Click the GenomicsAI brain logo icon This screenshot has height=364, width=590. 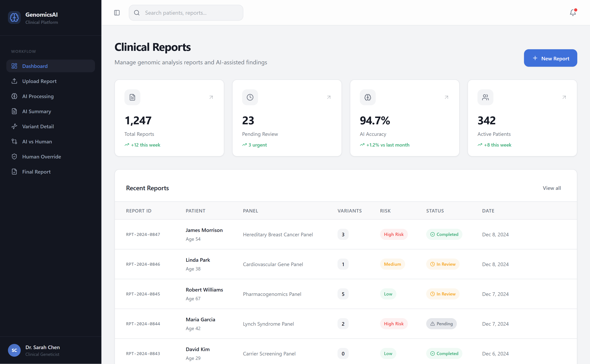14,17
